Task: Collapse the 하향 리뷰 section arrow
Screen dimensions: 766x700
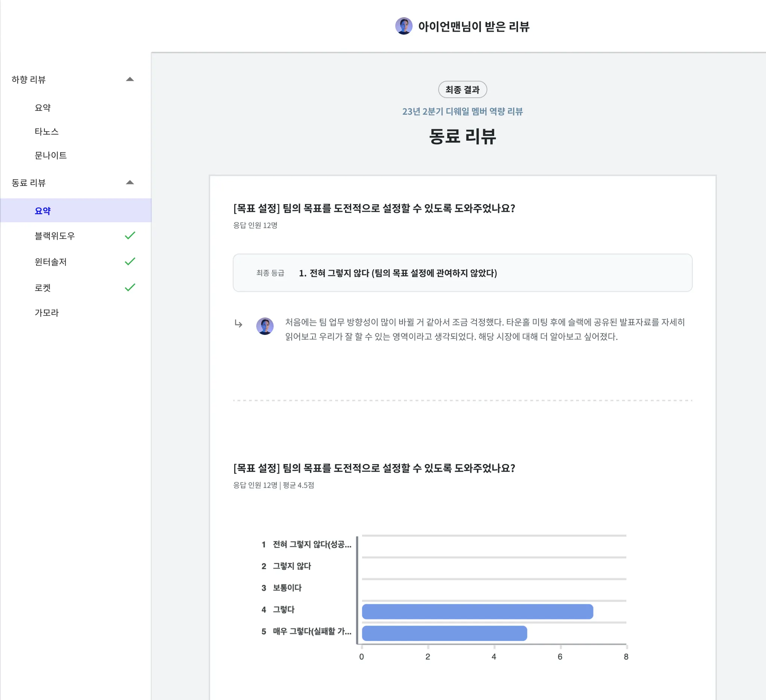Action: point(130,79)
